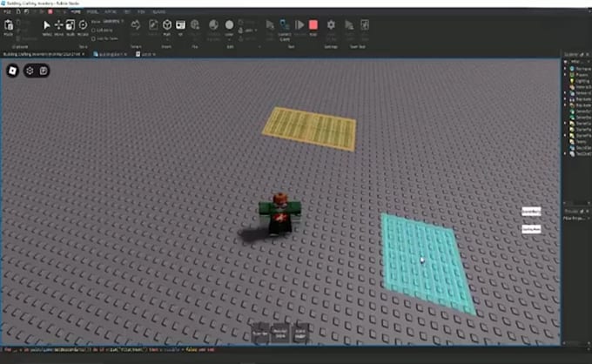Click the upper white GUI button in viewport
Viewport: 592px width, 364px height.
coord(531,212)
